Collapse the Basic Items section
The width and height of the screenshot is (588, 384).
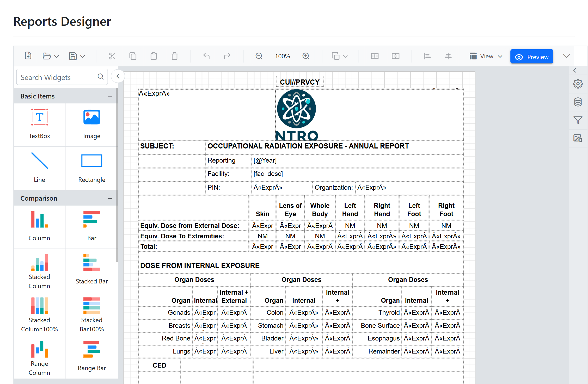click(x=110, y=96)
